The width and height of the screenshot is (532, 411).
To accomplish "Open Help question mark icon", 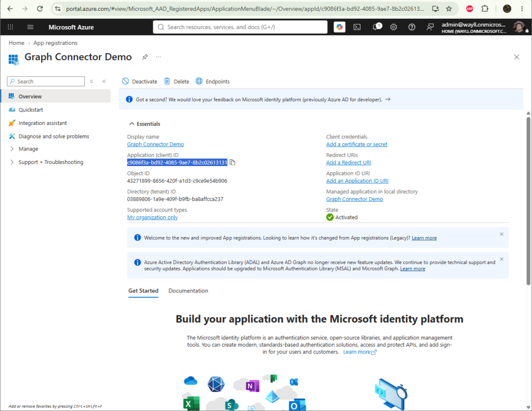I will click(411, 27).
